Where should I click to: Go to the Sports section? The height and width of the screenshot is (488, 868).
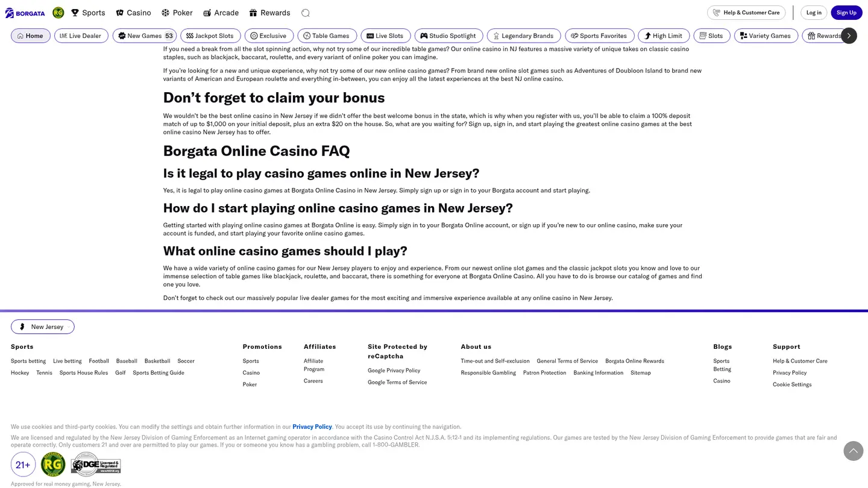tap(88, 13)
